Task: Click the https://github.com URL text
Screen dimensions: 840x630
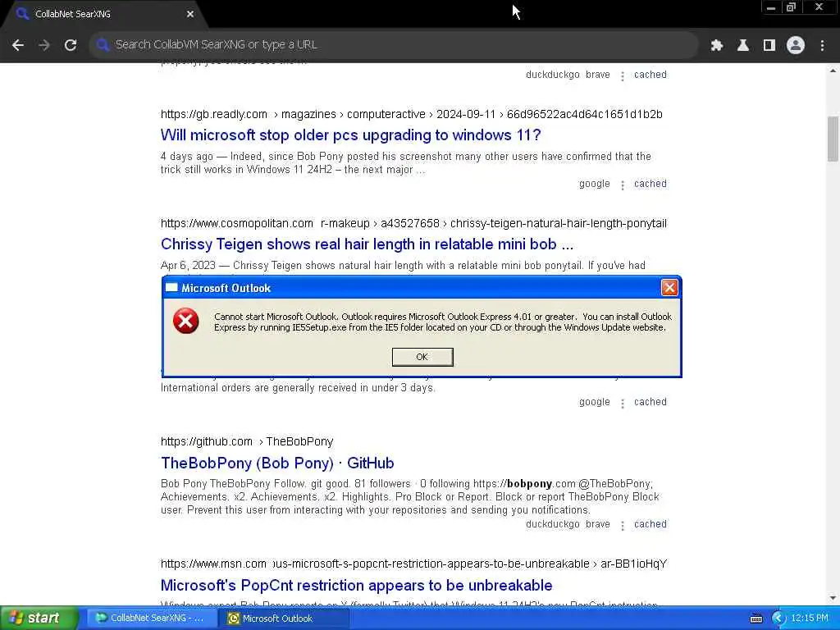Action: click(206, 441)
